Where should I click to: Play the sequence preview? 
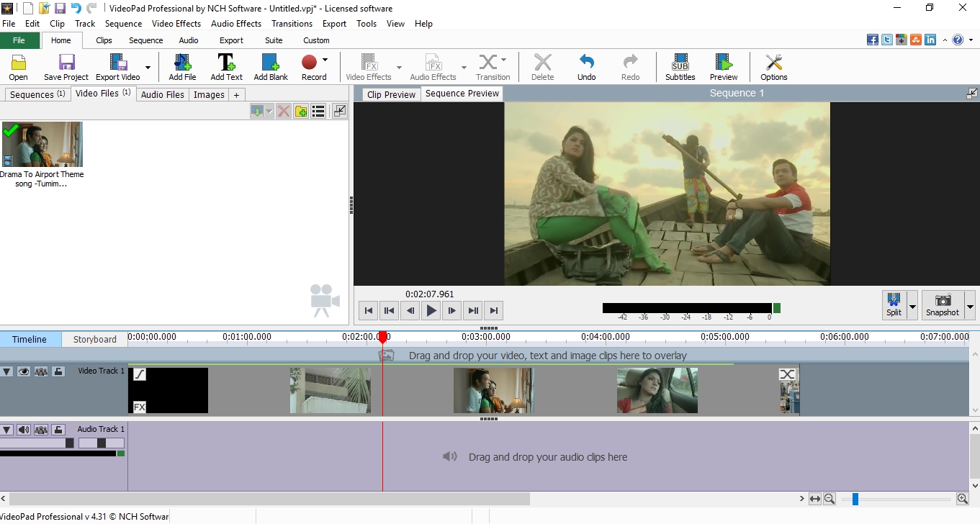coord(431,311)
